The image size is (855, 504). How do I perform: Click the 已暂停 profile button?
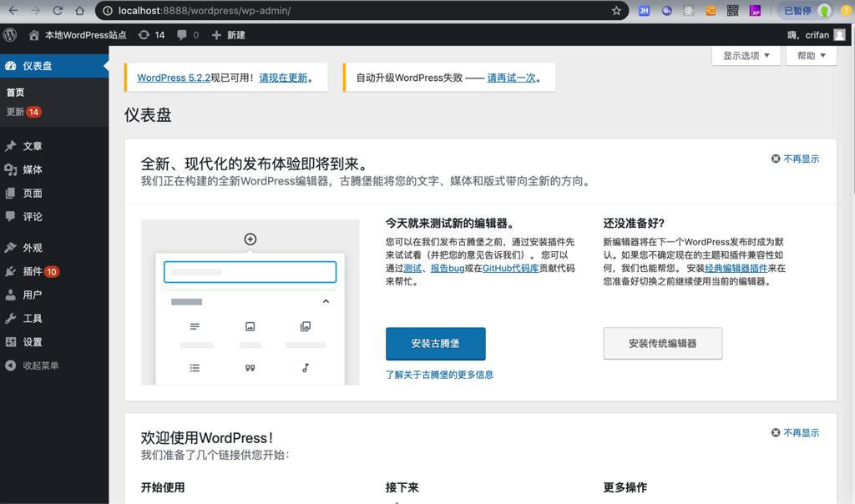click(807, 11)
